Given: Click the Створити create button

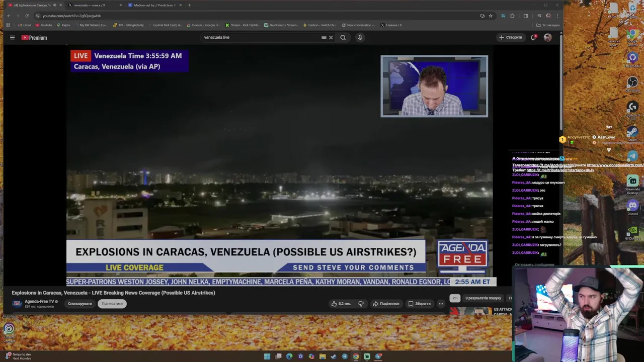Looking at the screenshot, I should [x=511, y=37].
